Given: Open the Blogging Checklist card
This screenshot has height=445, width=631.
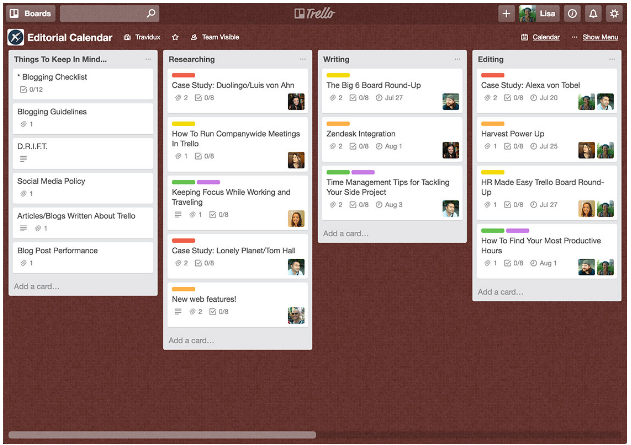Looking at the screenshot, I should tap(83, 84).
